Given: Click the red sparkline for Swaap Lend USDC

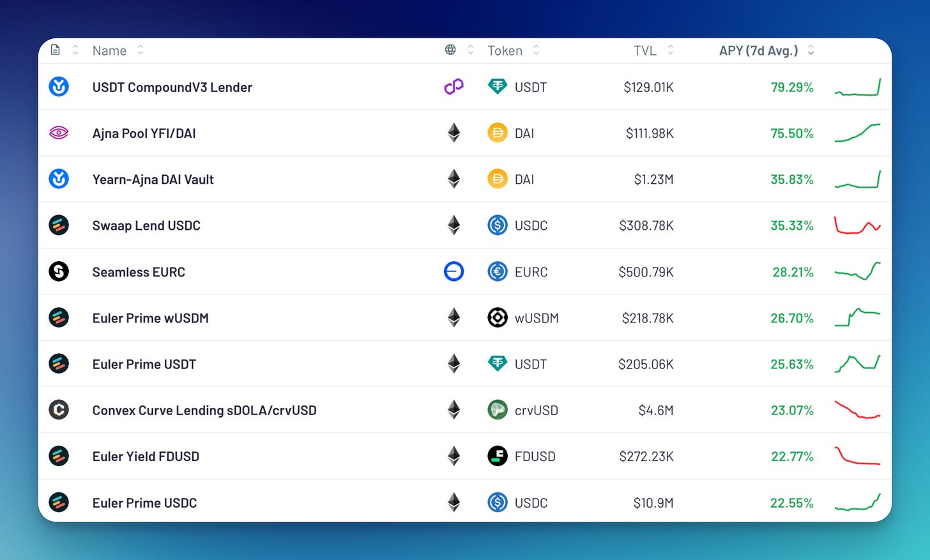Looking at the screenshot, I should pyautogui.click(x=858, y=225).
